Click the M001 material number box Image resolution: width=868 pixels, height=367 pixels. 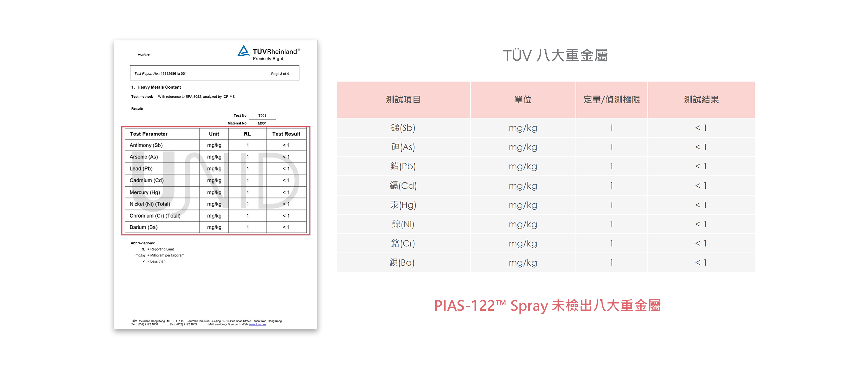(x=262, y=123)
